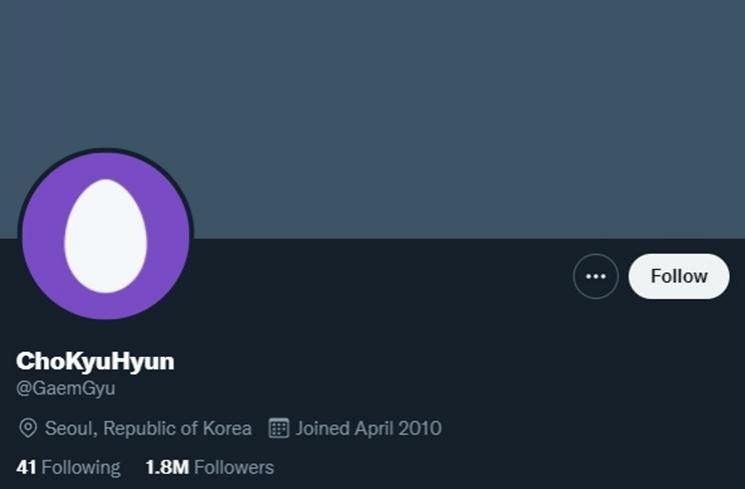Viewport: 745px width, 489px height.
Task: Follow the ChoKyuHyun account
Action: [678, 276]
